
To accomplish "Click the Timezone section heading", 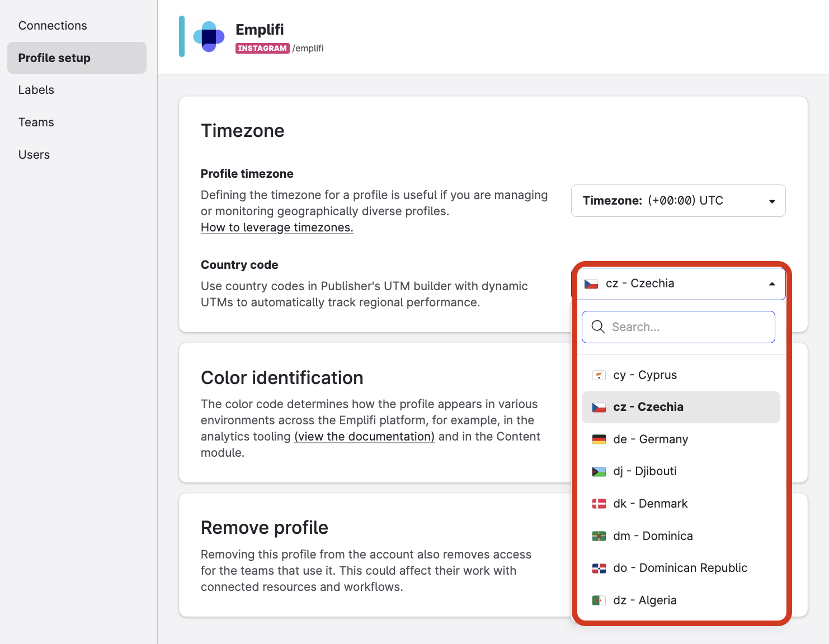I will (x=243, y=131).
